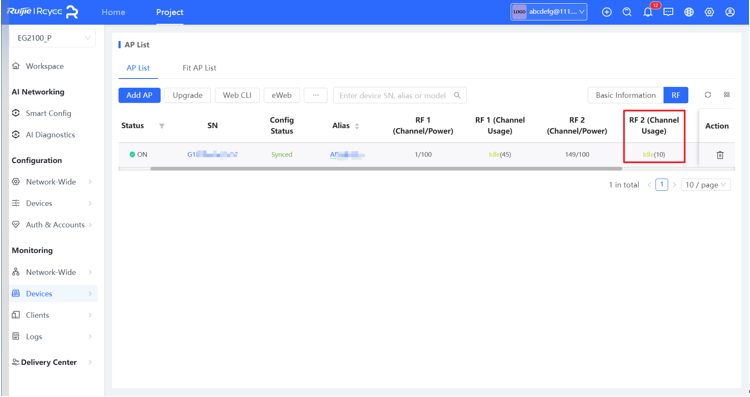Open the account dropdown abcdefg@111
Image resolution: width=750 pixels, height=397 pixels.
[x=549, y=12]
